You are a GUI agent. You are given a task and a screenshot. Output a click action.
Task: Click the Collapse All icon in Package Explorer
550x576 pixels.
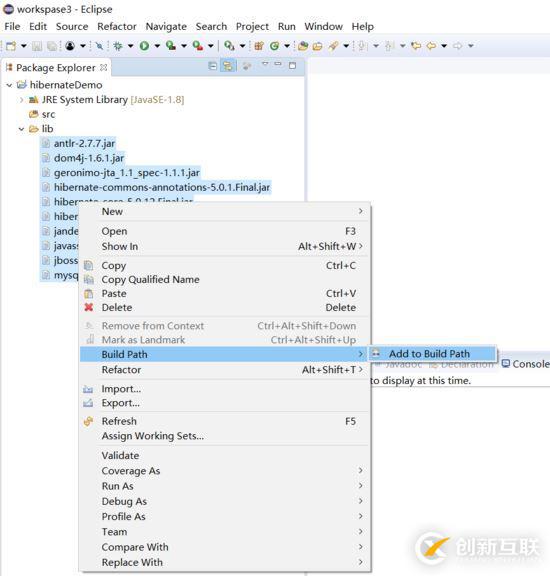click(212, 66)
